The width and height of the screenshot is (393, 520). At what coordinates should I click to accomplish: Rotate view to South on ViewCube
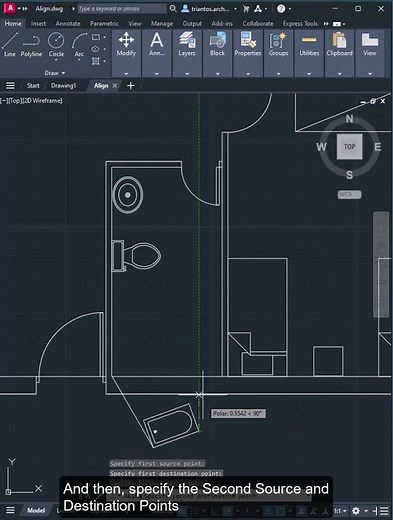point(349,175)
